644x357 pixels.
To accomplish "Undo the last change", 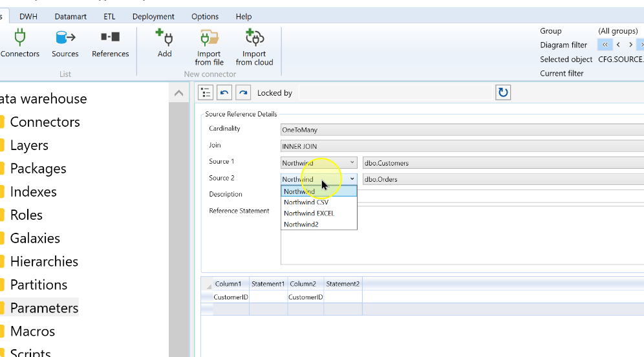I will 224,92.
